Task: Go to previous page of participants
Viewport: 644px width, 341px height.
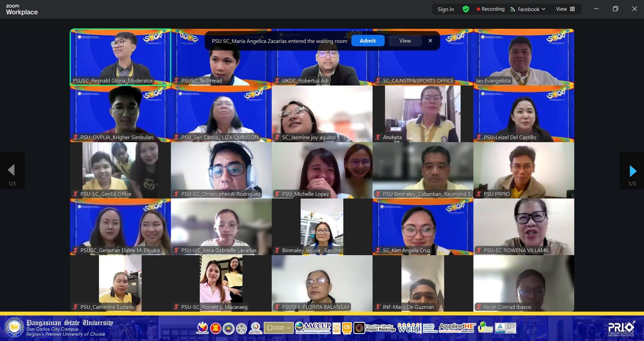Action: coord(11,170)
